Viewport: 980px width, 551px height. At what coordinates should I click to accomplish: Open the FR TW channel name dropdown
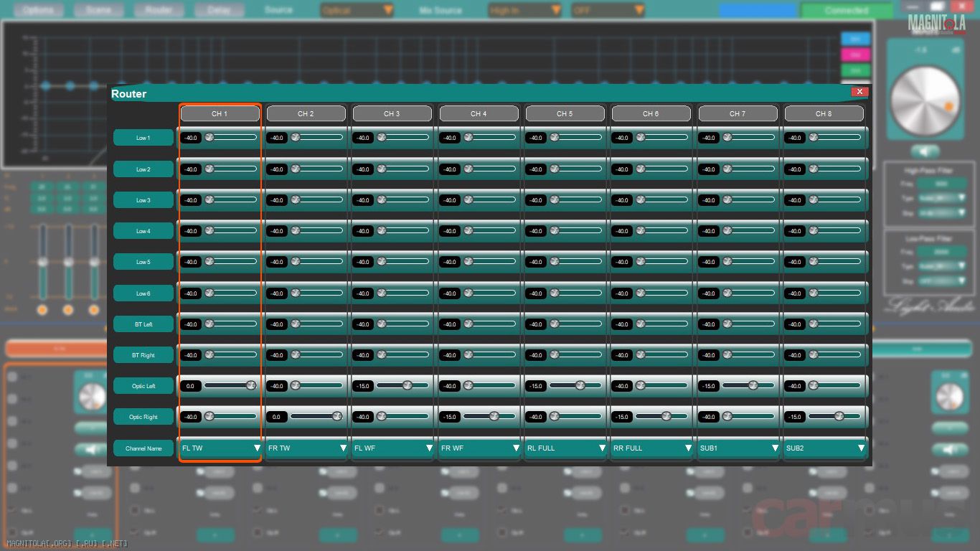click(x=306, y=448)
